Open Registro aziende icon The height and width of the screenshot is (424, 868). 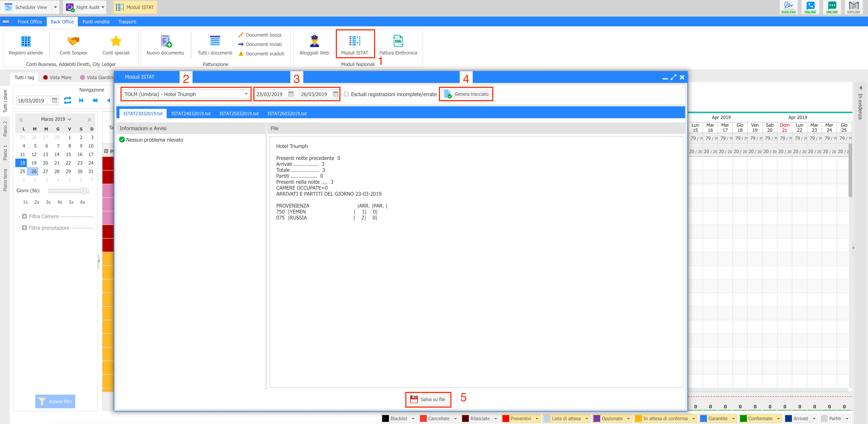pos(26,41)
